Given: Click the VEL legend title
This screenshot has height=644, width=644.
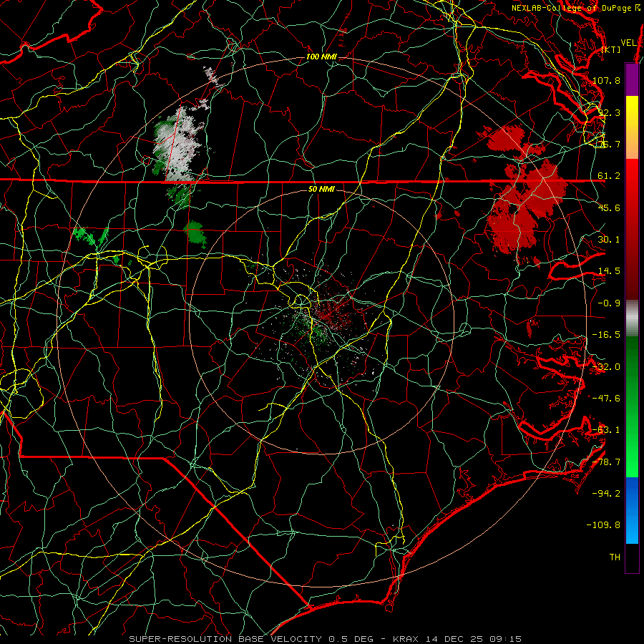Looking at the screenshot, I should coord(629,43).
